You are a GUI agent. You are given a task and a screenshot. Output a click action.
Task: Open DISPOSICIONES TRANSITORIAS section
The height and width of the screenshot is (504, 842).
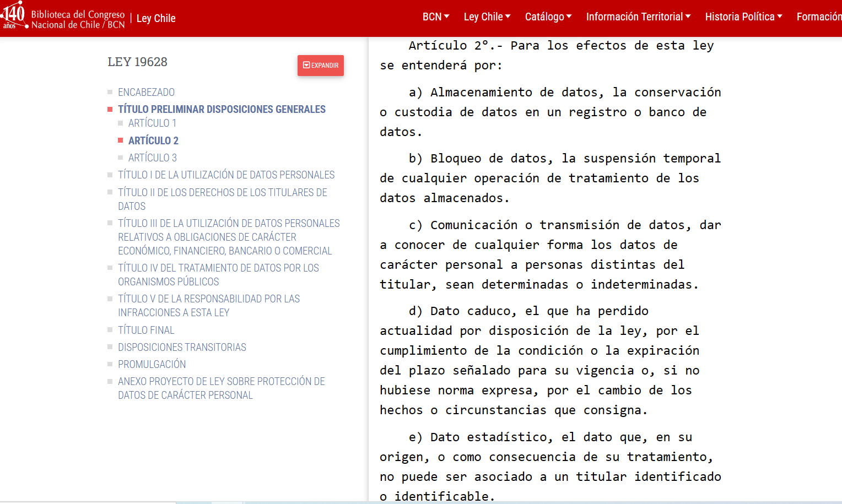[x=182, y=347]
